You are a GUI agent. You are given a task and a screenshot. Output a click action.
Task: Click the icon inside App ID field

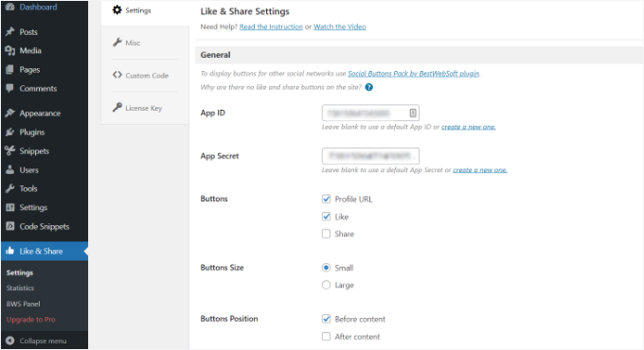point(413,113)
